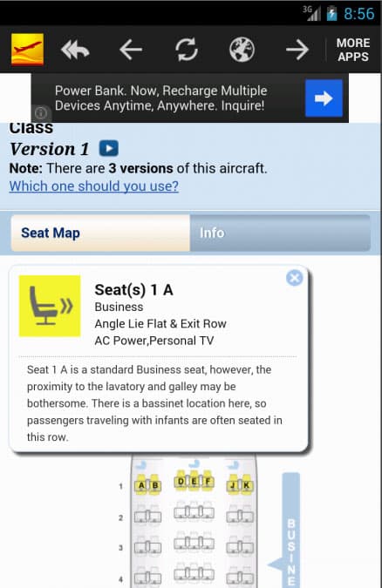
Task: Switch to the Seat Map tab
Action: click(x=100, y=233)
